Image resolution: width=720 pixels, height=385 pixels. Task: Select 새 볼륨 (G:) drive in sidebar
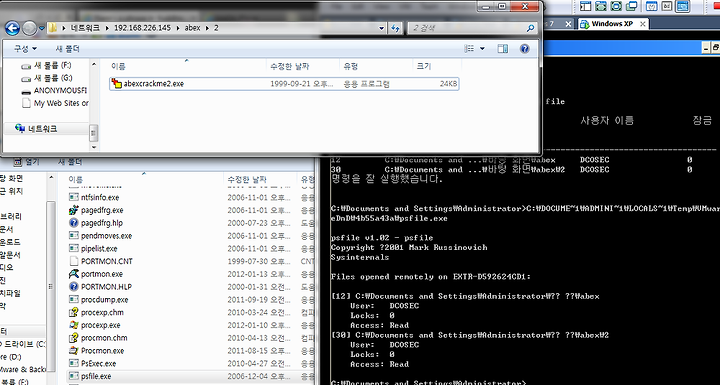(x=46, y=78)
